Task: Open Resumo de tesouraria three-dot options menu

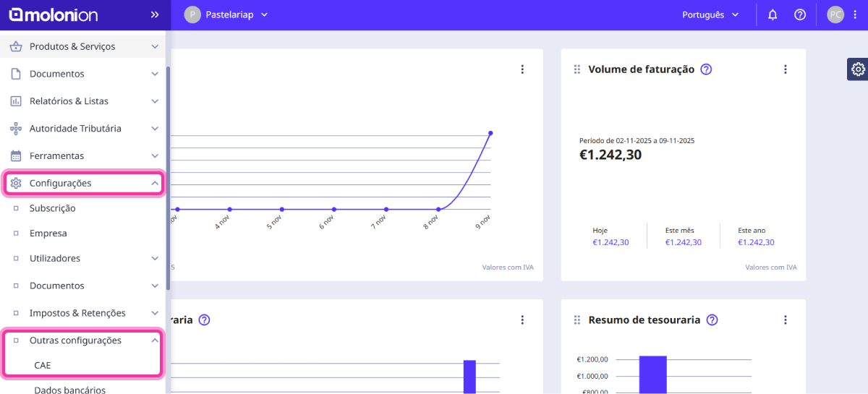Action: click(786, 320)
